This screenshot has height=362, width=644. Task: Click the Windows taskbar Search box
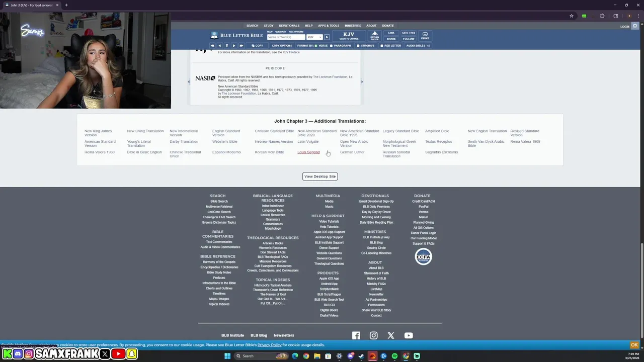(x=262, y=356)
